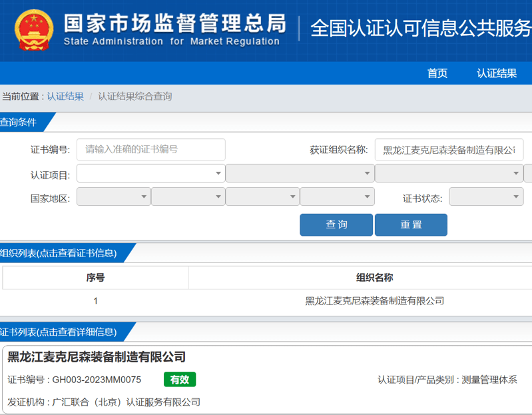Viewport: 532px width, 415px height.
Task: Click the 序号 column header
Action: 95,278
